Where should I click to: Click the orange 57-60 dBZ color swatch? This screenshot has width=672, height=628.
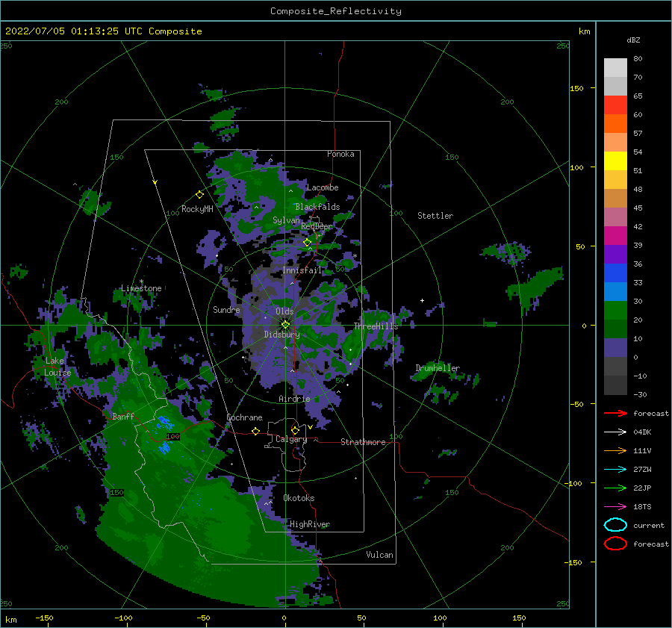point(615,124)
